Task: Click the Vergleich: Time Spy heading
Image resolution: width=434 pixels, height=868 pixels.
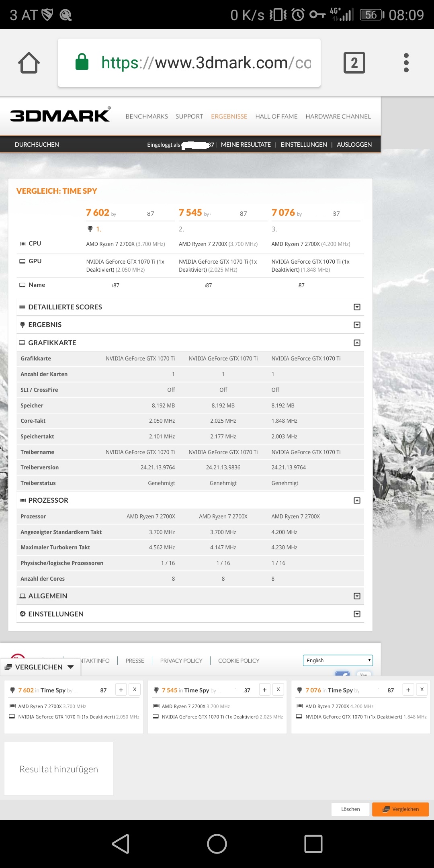Action: [57, 191]
